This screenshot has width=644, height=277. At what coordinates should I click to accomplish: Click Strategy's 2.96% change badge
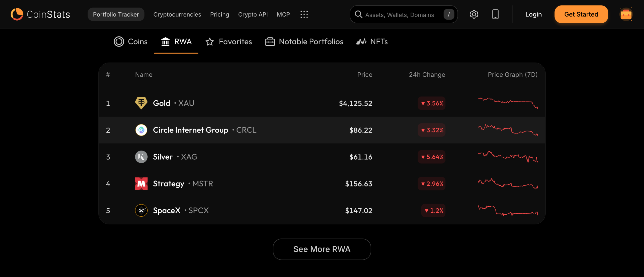[431, 184]
